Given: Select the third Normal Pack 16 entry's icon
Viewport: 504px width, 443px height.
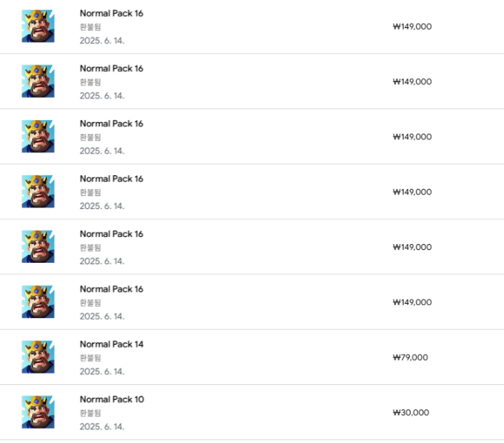Looking at the screenshot, I should point(37,136).
